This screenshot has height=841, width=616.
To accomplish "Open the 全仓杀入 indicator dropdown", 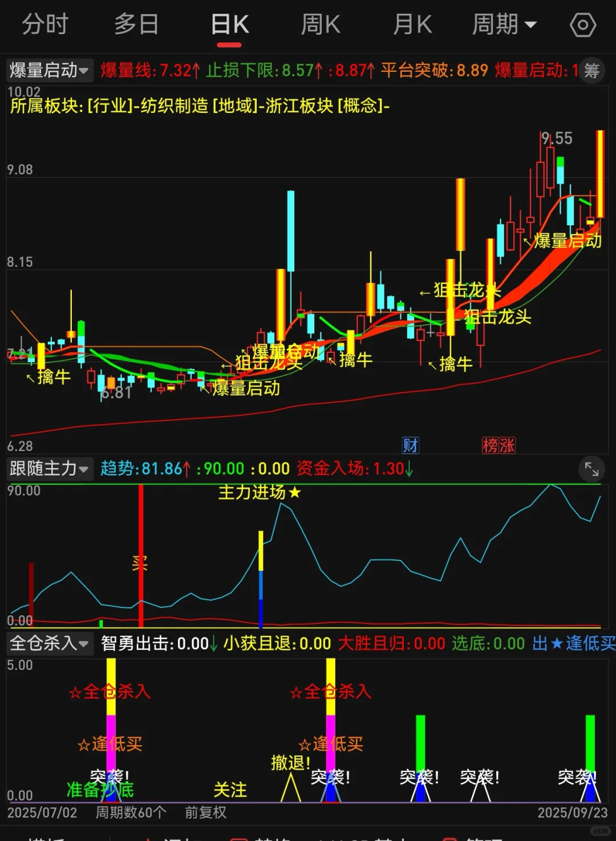I will point(50,643).
